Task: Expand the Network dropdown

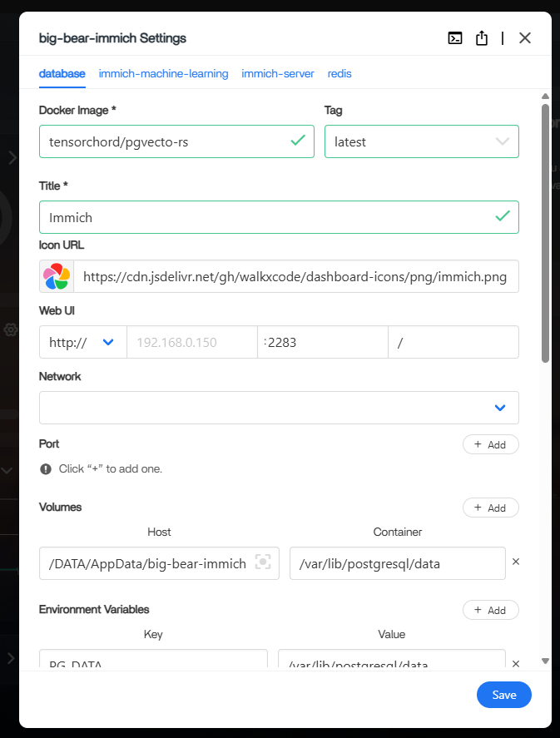Action: (x=279, y=408)
